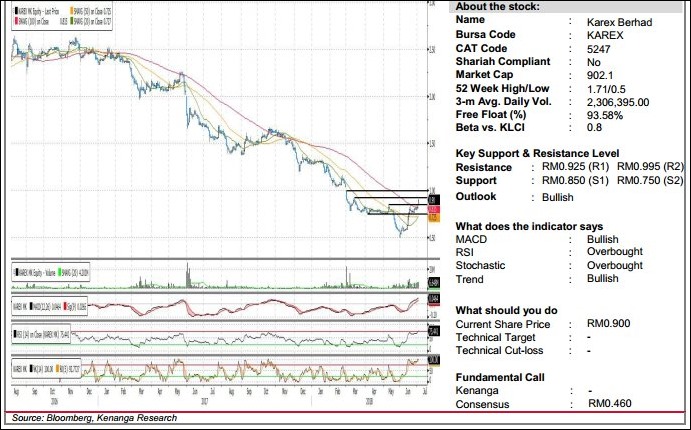Click the 'Free Float (%)' label
The width and height of the screenshot is (691, 430).
click(x=490, y=115)
